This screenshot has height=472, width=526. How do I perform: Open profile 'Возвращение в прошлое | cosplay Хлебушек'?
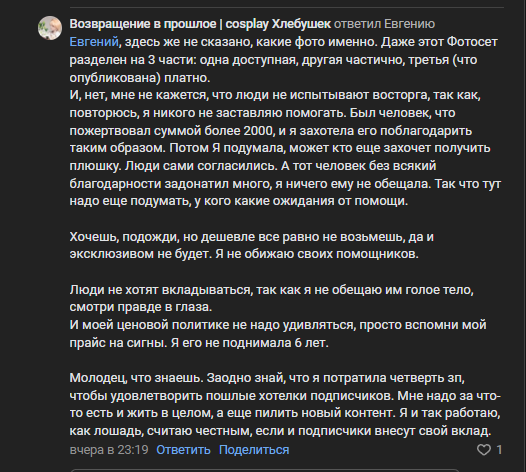pos(200,24)
